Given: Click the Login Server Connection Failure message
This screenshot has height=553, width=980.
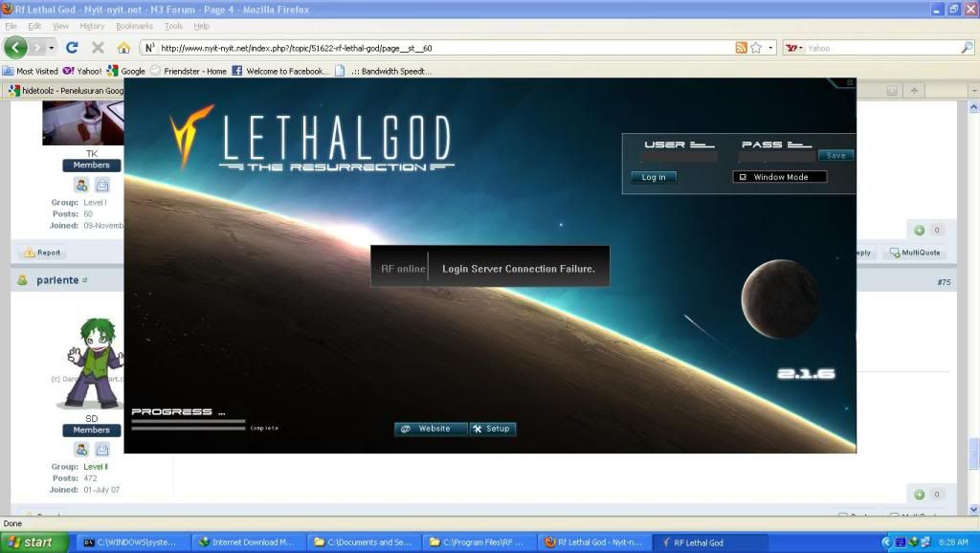Looking at the screenshot, I should tap(519, 269).
